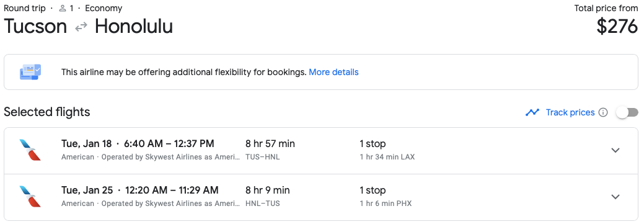Click the 1 stop LAX layover info
Image resolution: width=644 pixels, height=224 pixels.
[x=387, y=150]
